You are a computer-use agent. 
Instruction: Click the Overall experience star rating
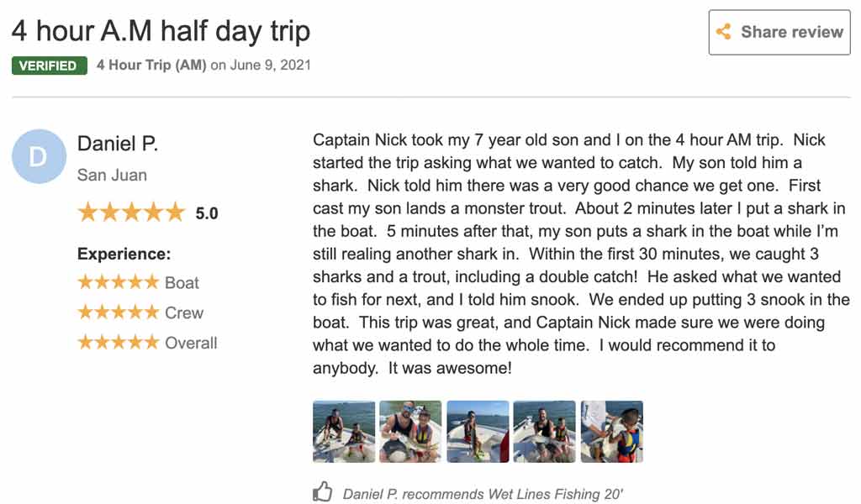[118, 343]
